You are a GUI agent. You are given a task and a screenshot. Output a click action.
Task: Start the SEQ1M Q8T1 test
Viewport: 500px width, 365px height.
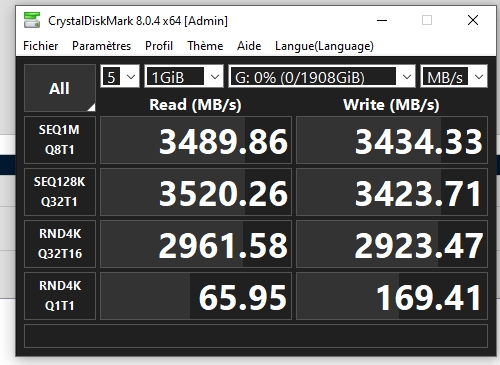point(60,140)
